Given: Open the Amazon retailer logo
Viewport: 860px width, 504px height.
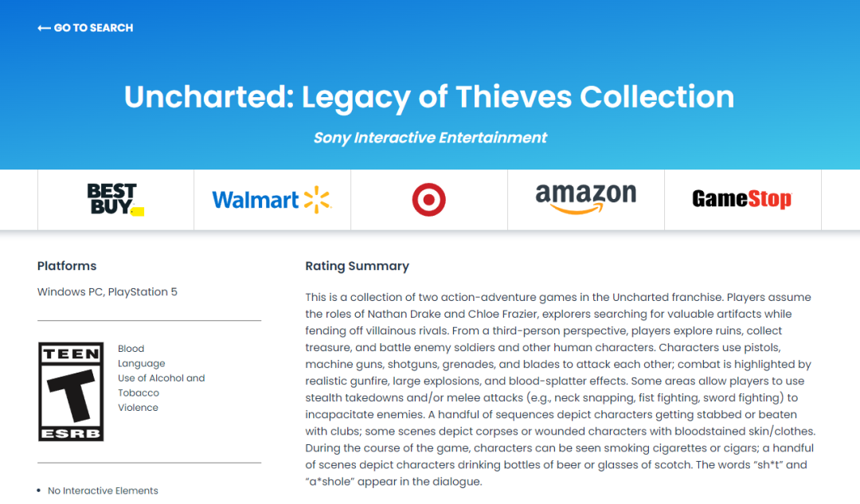Looking at the screenshot, I should [x=585, y=199].
